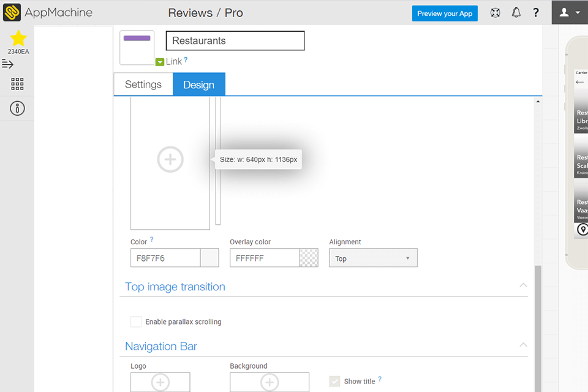Screen dimensions: 588x392
Task: Open the overlay color checkered swatch
Action: pos(309,258)
